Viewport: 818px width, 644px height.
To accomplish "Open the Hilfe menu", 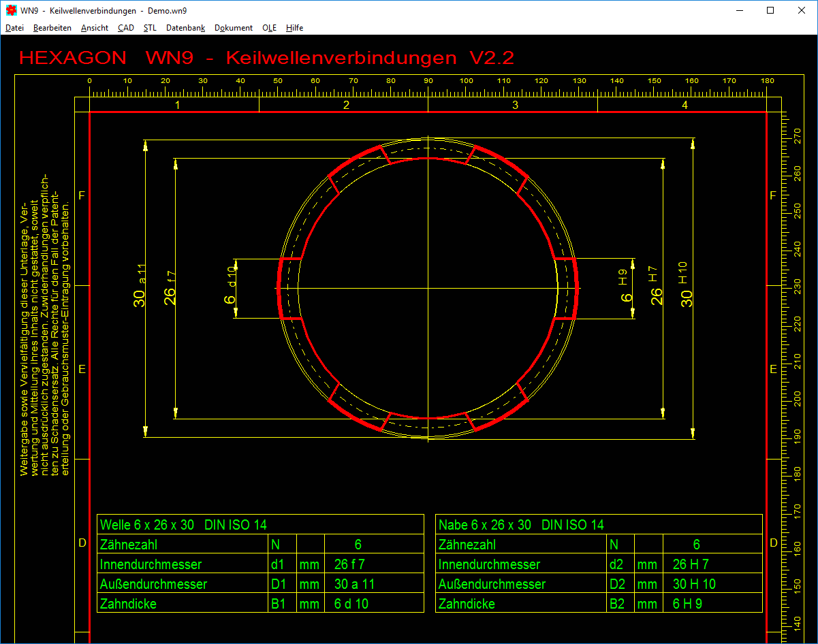I will [294, 28].
